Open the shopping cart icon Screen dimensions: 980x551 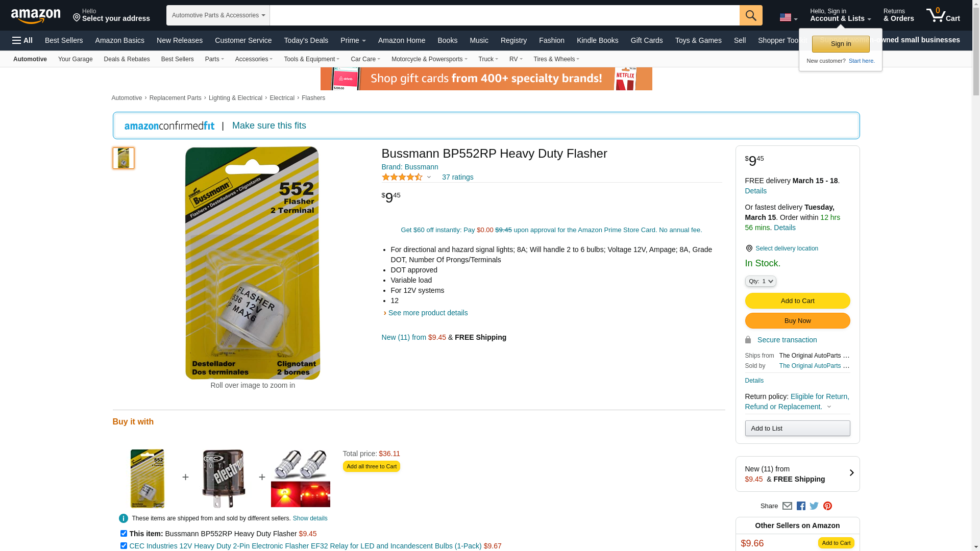[943, 15]
